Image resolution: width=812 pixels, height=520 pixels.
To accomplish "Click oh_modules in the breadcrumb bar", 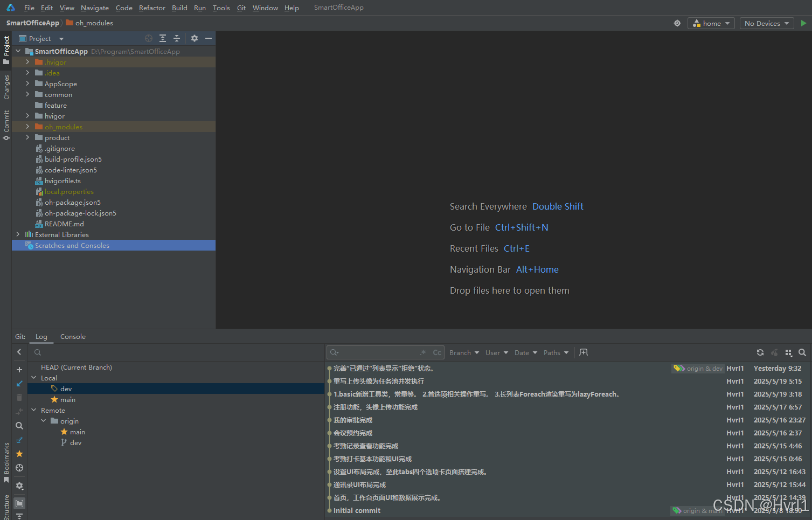I will [x=89, y=23].
